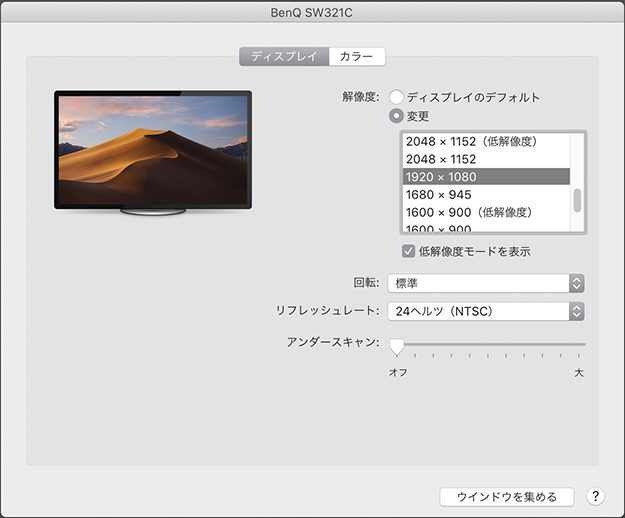This screenshot has width=625, height=518.
Task: Click the resolution list scrollbar
Action: (577, 200)
